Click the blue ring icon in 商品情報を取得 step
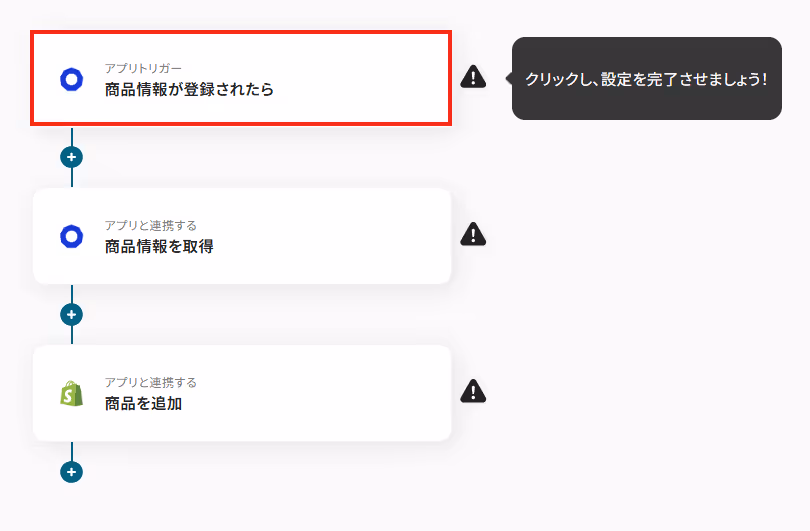Image resolution: width=810 pixels, height=531 pixels. 71,237
